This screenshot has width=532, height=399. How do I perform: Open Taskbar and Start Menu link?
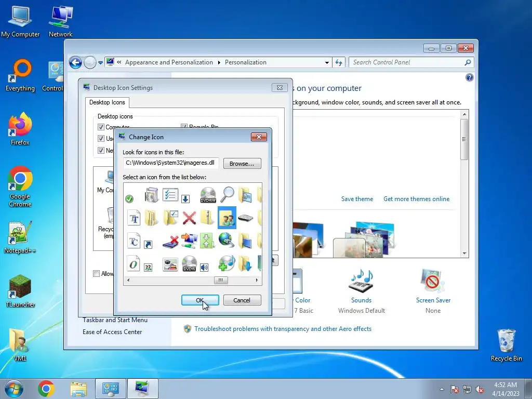pos(115,320)
